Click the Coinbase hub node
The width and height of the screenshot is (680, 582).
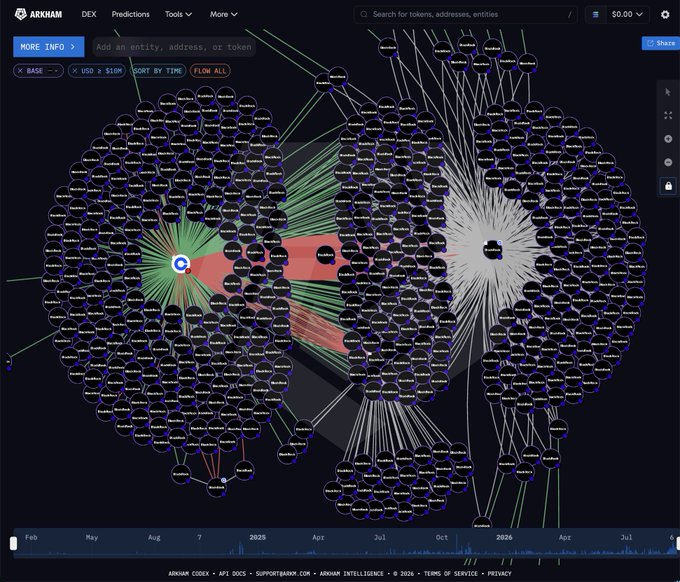point(180,263)
